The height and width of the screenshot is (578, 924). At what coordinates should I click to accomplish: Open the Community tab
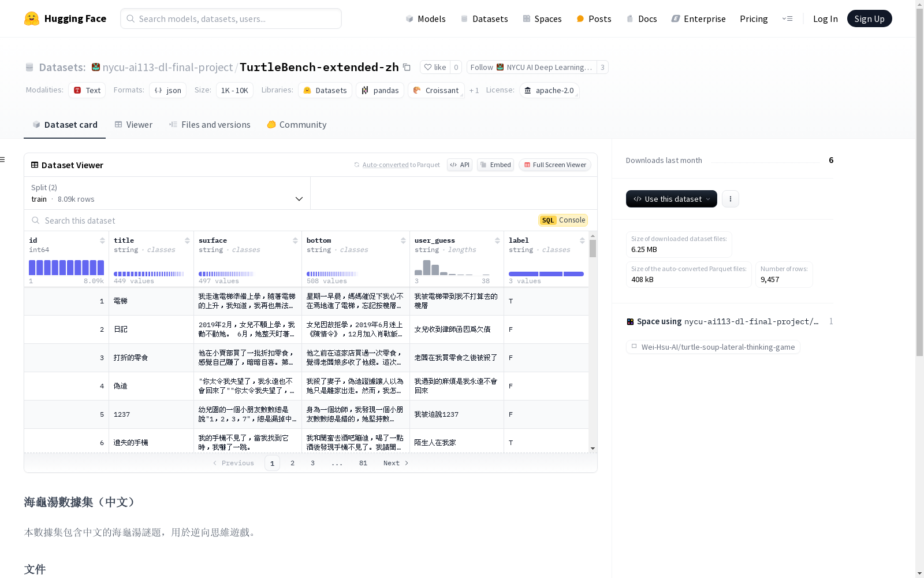(297, 125)
